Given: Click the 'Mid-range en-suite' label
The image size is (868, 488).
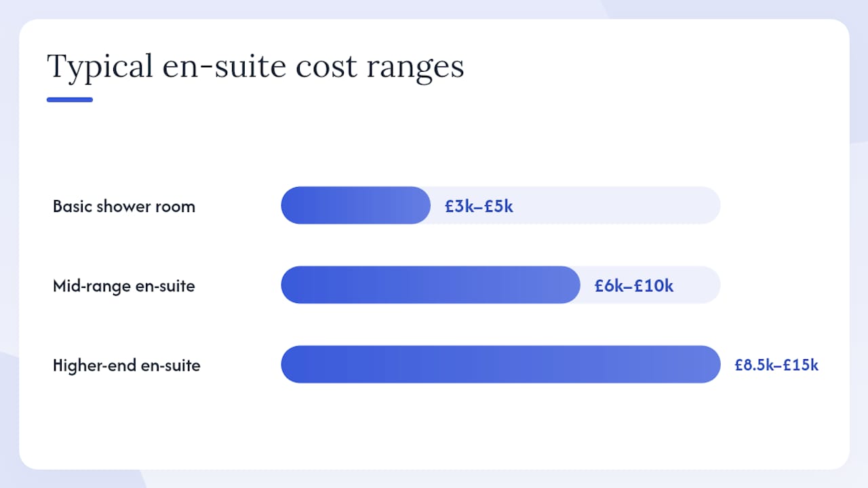Looking at the screenshot, I should (x=124, y=286).
